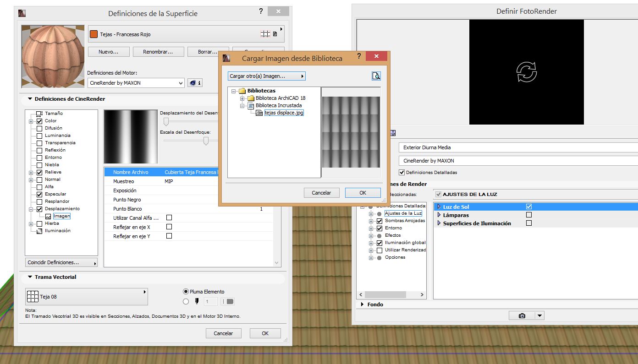Image resolution: width=638 pixels, height=364 pixels.
Task: Click the search library icon in the load dialog
Action: 376,76
